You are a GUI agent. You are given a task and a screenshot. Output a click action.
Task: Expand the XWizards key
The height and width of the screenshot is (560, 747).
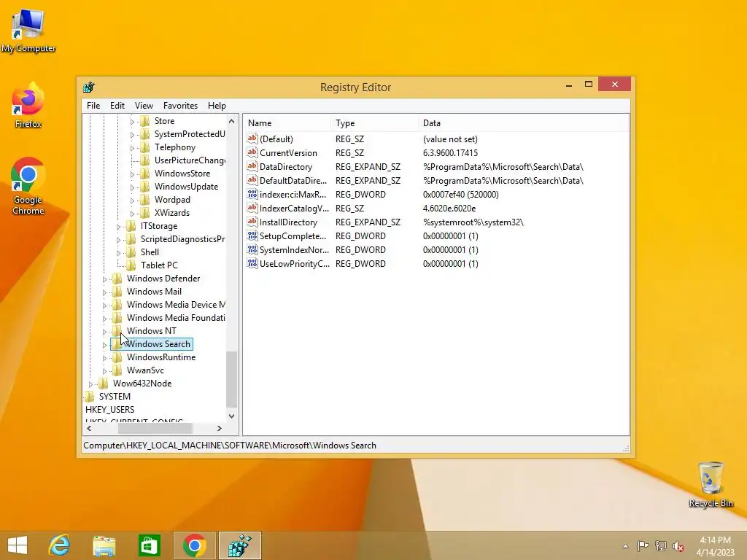click(x=133, y=214)
